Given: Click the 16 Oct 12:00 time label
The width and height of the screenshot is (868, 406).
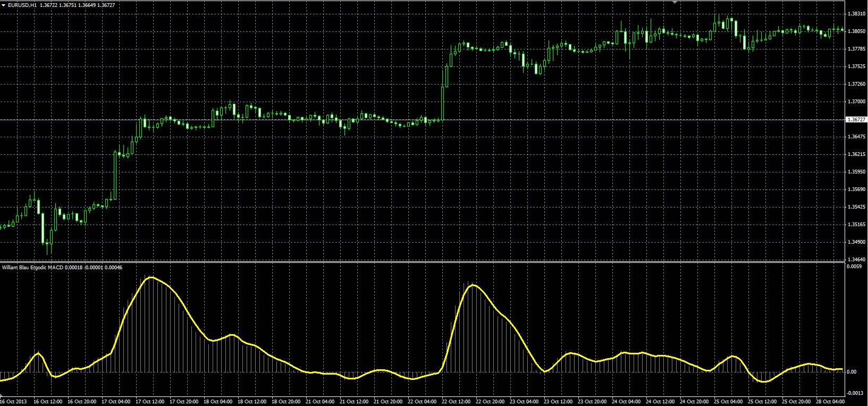Looking at the screenshot, I should (48, 402).
